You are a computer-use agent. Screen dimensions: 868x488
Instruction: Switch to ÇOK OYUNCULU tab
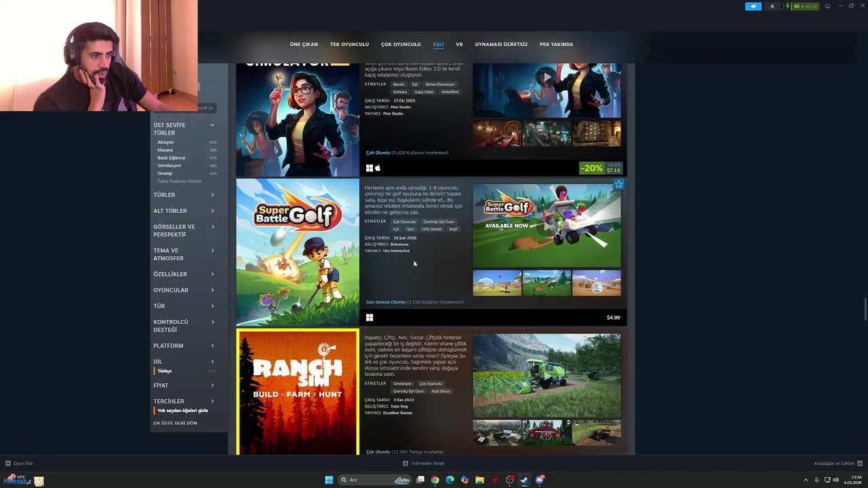point(401,44)
